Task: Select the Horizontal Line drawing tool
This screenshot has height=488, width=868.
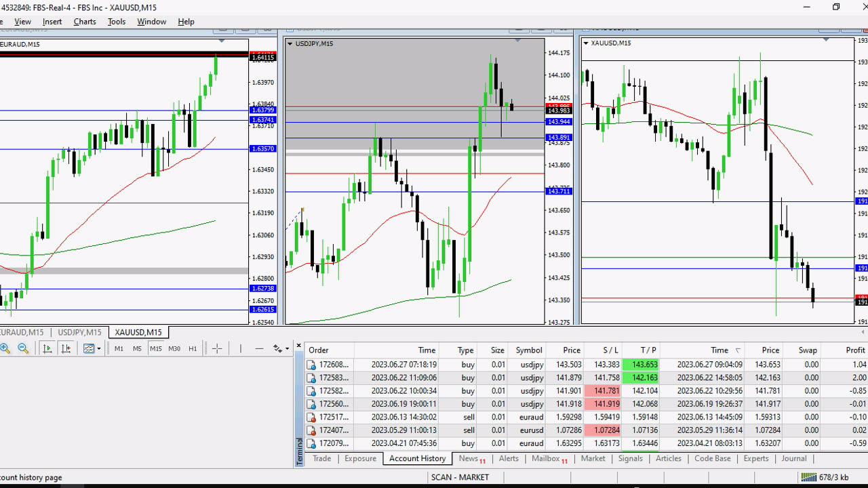Action: (259, 348)
